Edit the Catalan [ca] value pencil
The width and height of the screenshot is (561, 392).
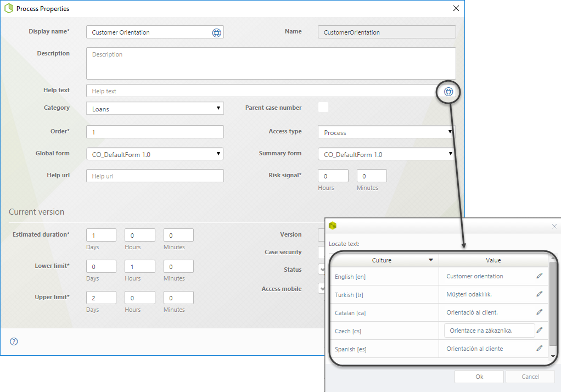[540, 312]
